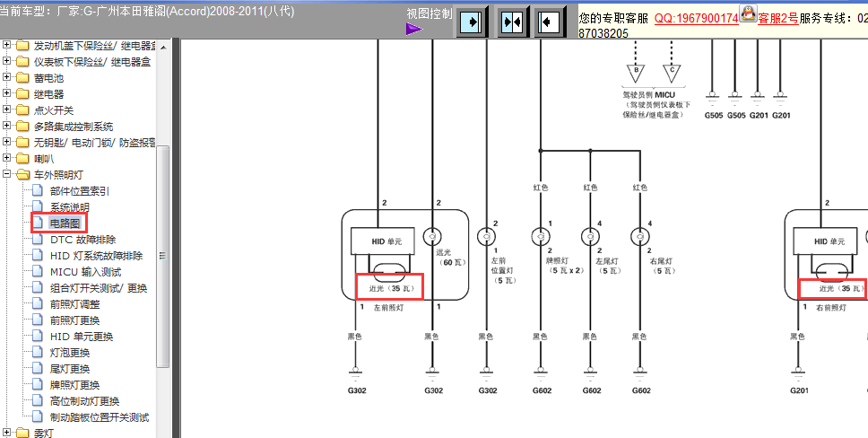868x438 pixels.
Task: Select the open 车外照明灯 folder icon
Action: [22, 175]
